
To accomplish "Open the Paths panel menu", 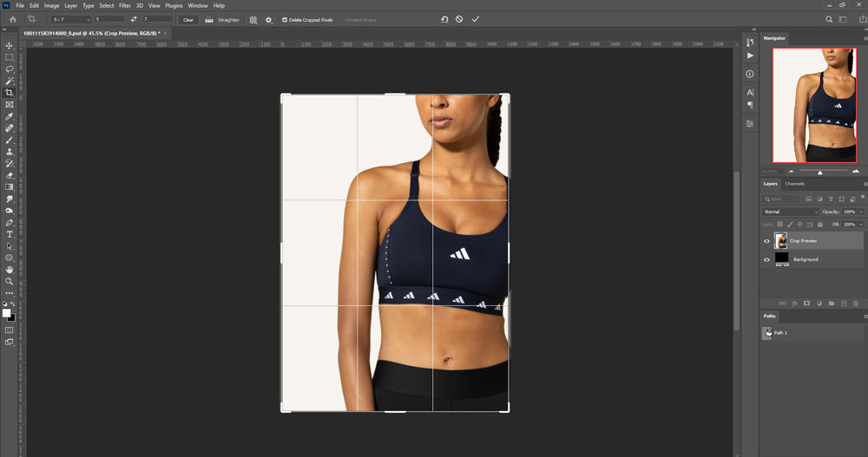I will coord(865,316).
